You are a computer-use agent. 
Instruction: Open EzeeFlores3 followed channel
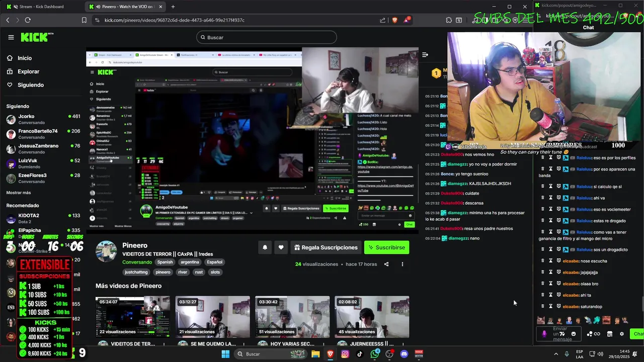click(43, 178)
